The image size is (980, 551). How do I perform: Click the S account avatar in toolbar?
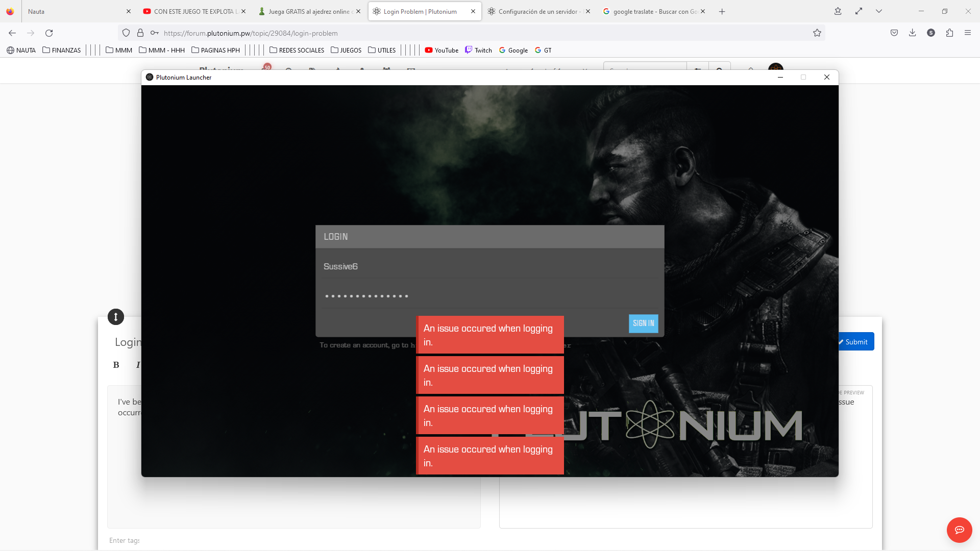pos(931,33)
